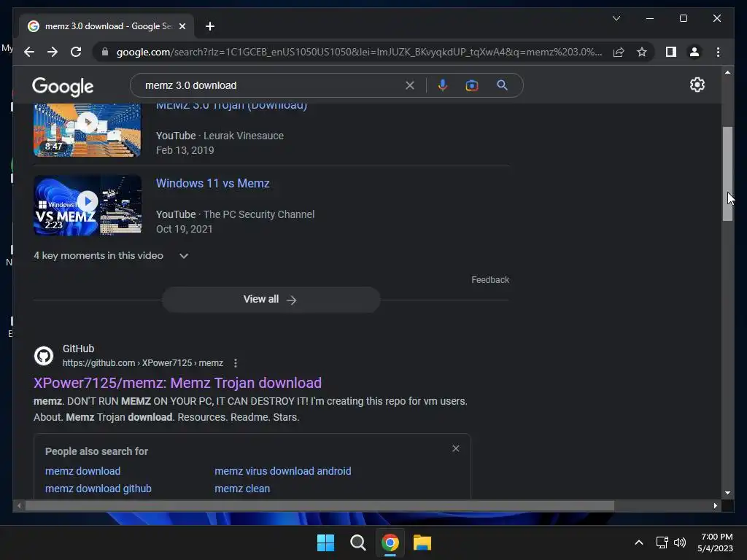This screenshot has width=747, height=560.
Task: Click View all videos button
Action: tap(271, 300)
